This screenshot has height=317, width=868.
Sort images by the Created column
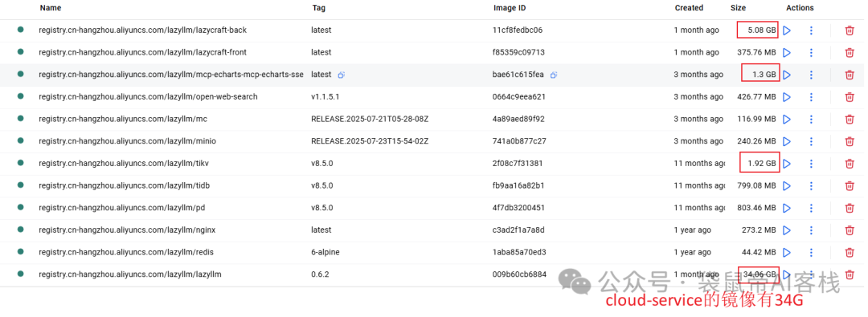pyautogui.click(x=689, y=8)
